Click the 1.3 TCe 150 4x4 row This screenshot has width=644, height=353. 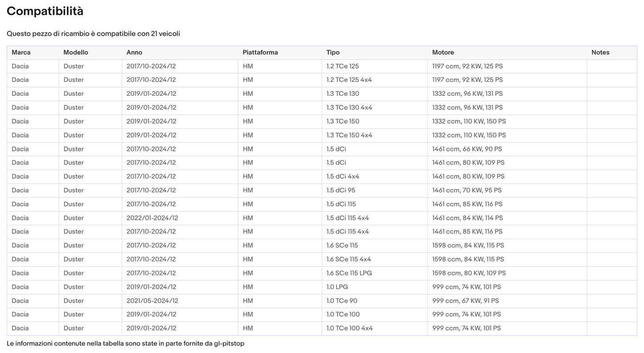pyautogui.click(x=322, y=135)
